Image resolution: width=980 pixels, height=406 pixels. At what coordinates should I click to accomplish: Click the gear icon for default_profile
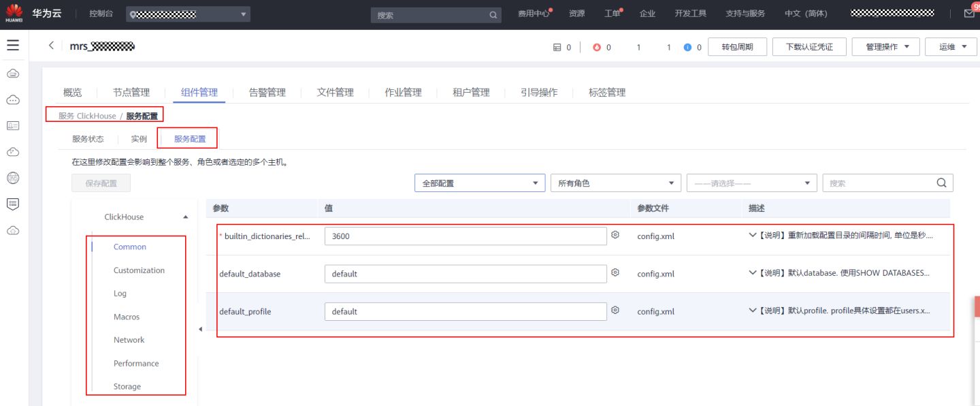tap(615, 310)
